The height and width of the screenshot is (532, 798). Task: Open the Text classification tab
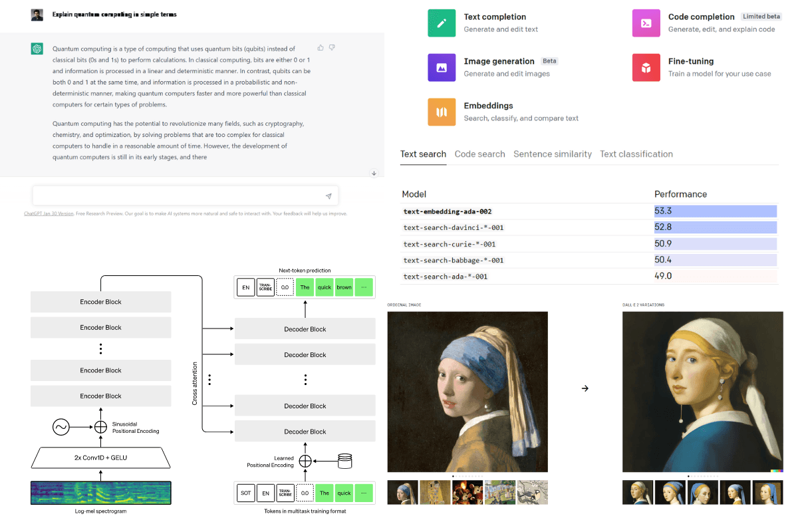click(x=636, y=154)
